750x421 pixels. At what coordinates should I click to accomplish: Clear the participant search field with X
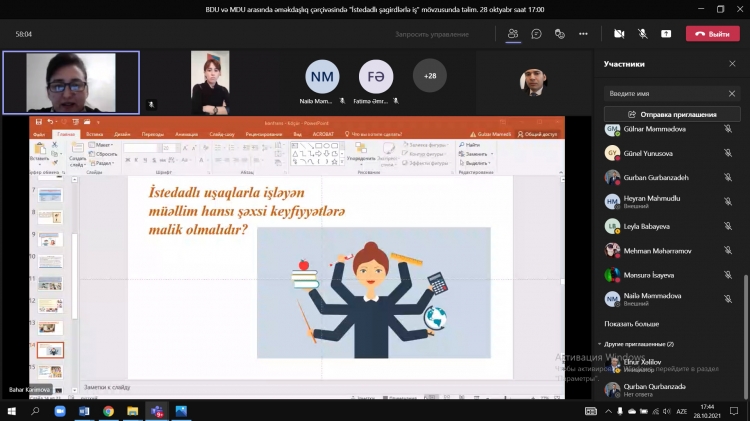(x=731, y=94)
